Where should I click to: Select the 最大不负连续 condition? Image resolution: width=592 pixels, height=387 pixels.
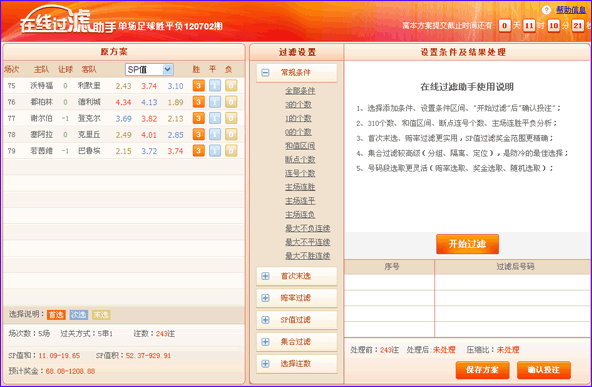pyautogui.click(x=308, y=228)
